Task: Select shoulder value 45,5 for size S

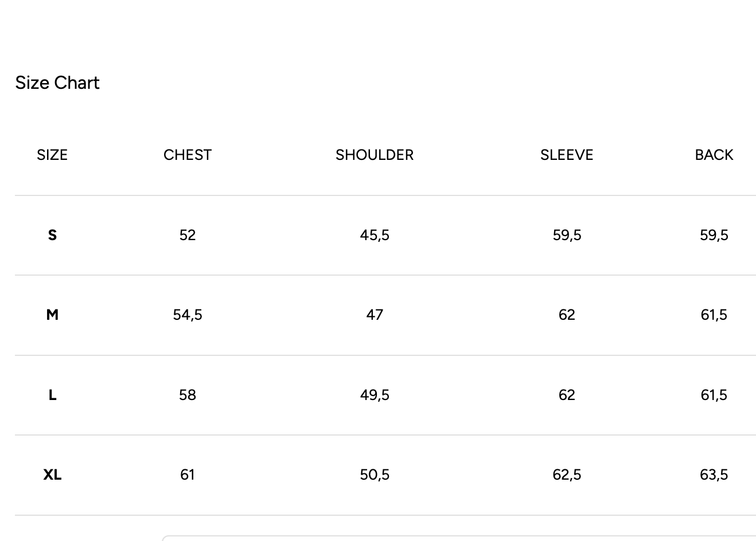Action: 375,236
